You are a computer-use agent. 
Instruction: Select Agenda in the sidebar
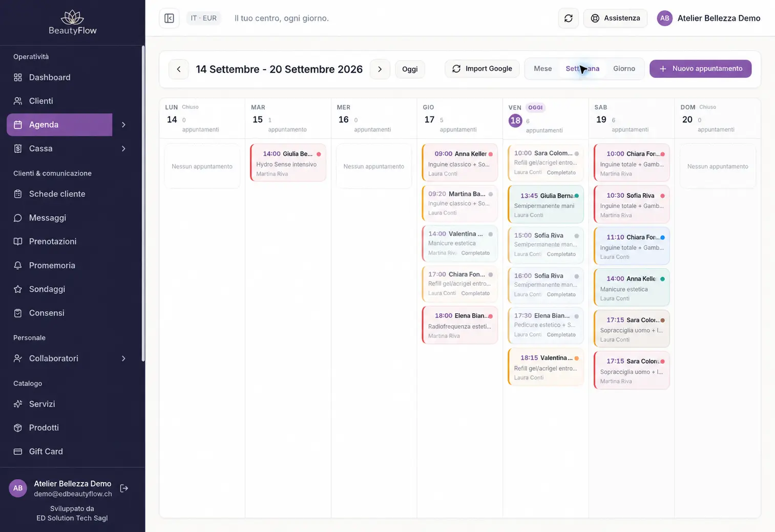(59, 125)
